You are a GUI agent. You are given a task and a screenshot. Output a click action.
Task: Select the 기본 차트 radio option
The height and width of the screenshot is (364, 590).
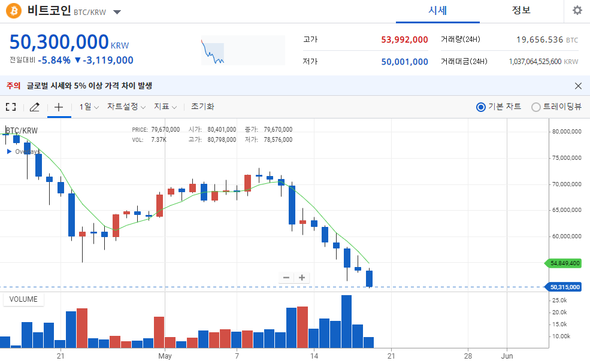click(498, 107)
